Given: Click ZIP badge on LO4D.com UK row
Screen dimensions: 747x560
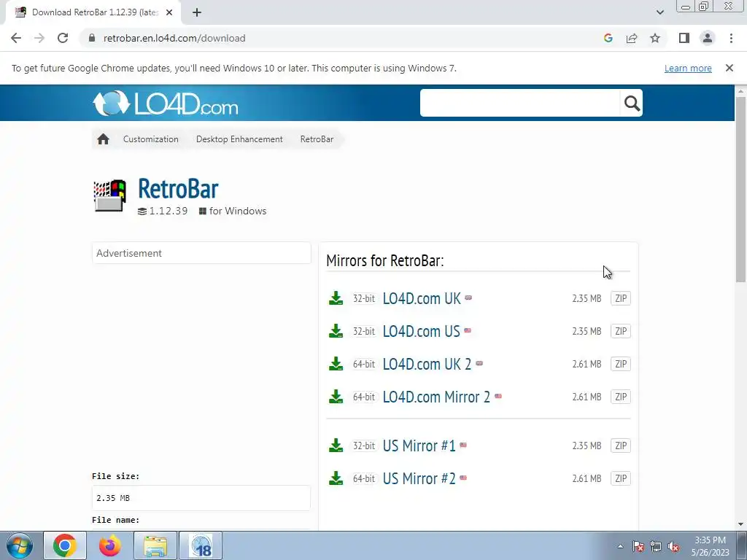Looking at the screenshot, I should pyautogui.click(x=621, y=298).
